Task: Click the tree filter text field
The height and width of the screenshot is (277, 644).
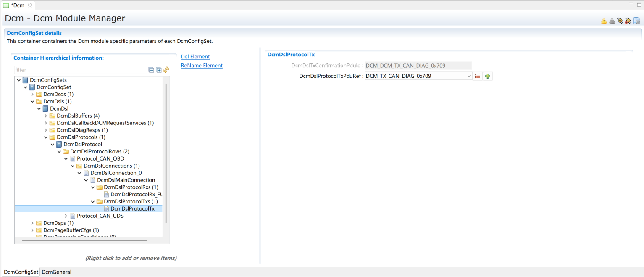Action: 80,70
